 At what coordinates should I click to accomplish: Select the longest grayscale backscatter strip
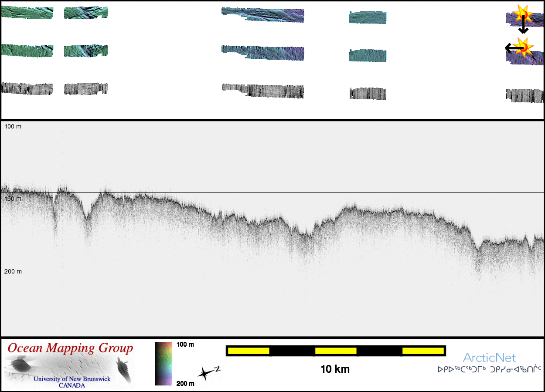coord(263,90)
